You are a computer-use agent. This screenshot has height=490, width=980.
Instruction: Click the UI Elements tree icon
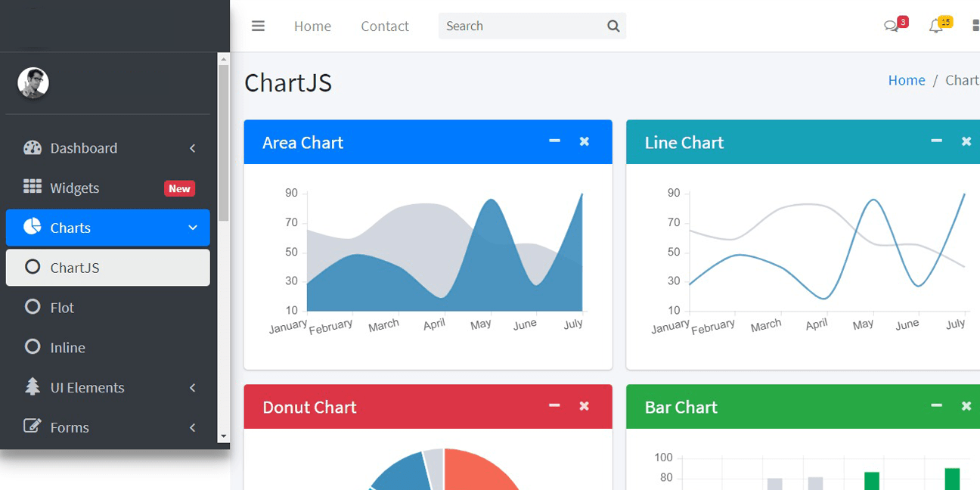tap(33, 386)
